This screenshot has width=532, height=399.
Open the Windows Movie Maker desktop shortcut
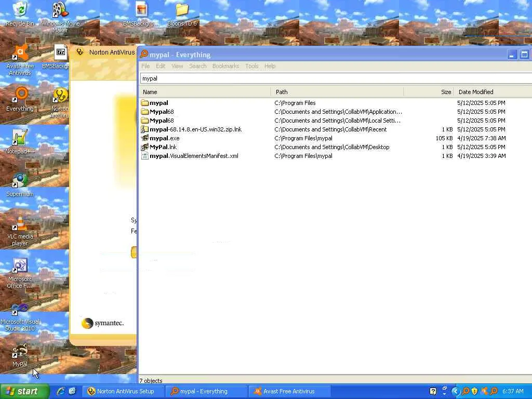(60, 16)
